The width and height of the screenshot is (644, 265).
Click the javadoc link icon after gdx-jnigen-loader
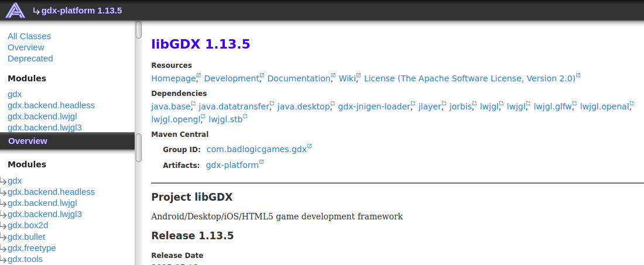413,104
